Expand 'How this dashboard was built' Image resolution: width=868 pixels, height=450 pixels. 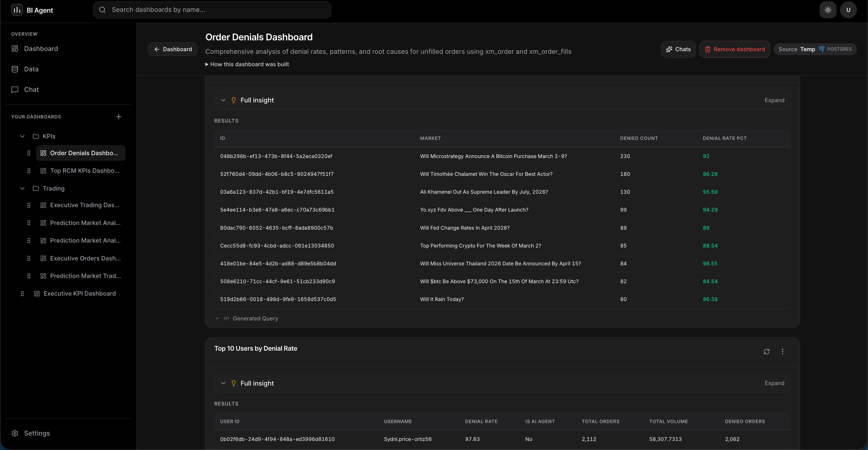click(247, 64)
